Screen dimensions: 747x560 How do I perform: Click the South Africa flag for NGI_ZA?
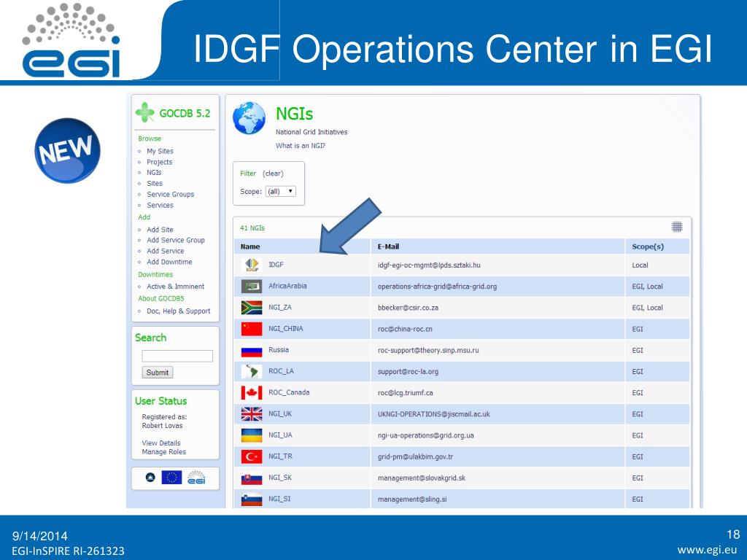click(252, 308)
